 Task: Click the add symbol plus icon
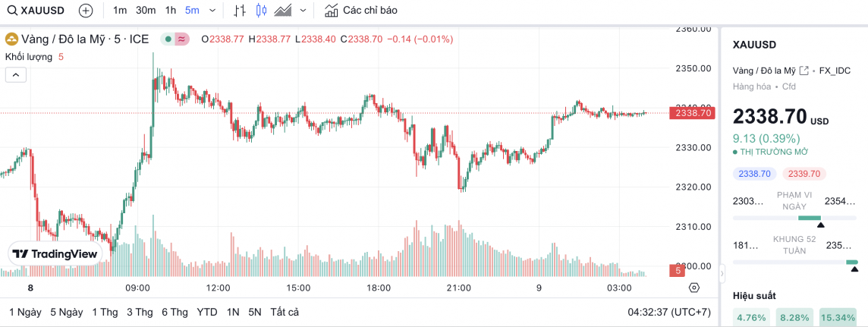[86, 11]
